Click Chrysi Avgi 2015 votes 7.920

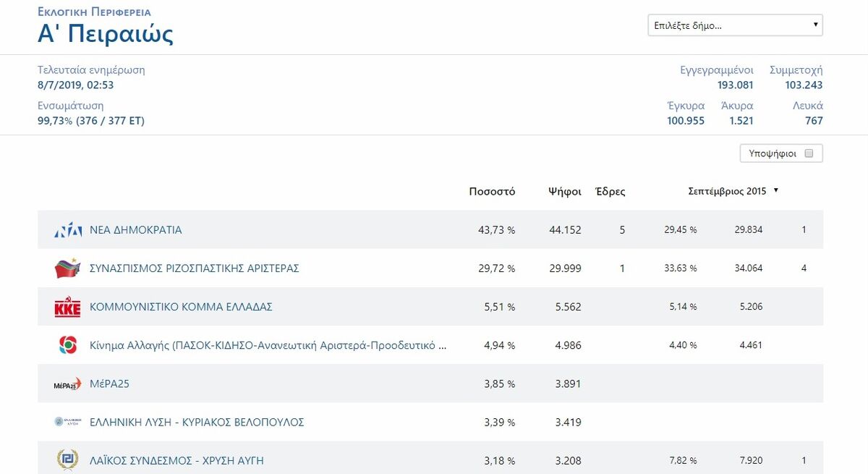tap(751, 460)
